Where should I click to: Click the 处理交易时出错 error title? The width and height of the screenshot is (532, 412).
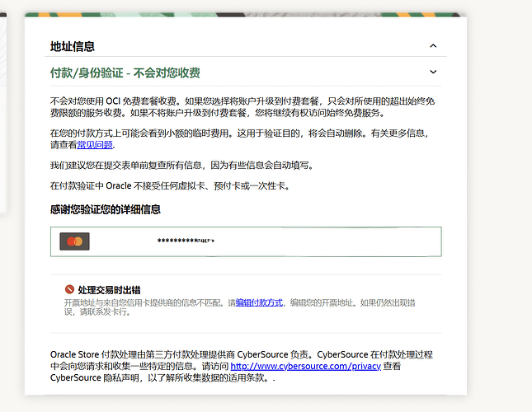[109, 290]
